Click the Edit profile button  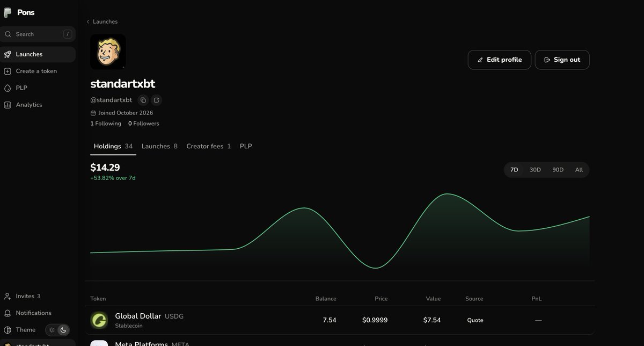point(499,60)
